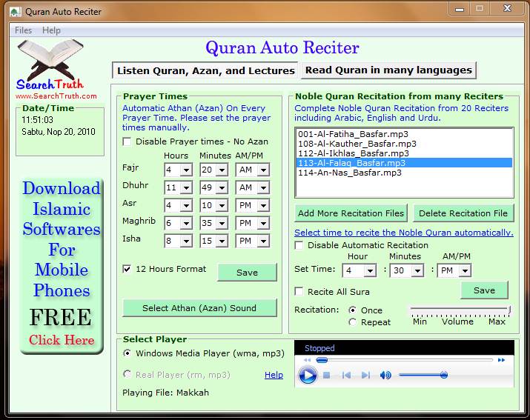Click Save button under recitation Set Time
This screenshot has height=420, width=530.
point(484,290)
